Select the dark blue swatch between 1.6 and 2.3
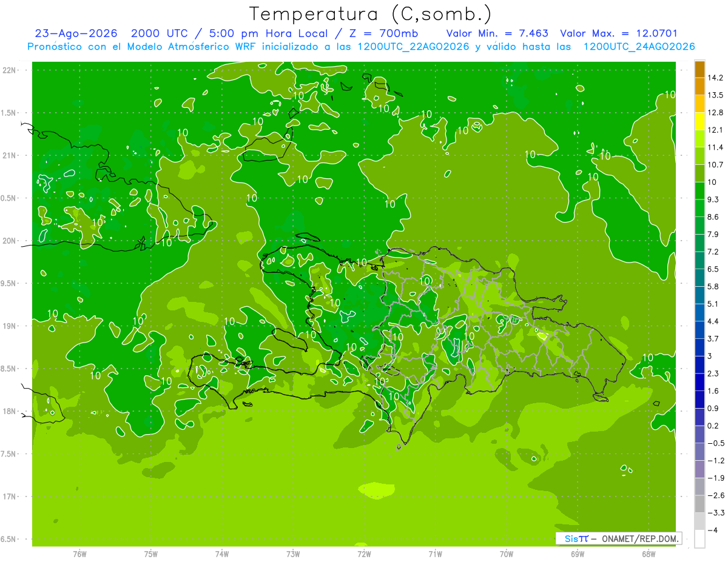The image size is (728, 562). tap(699, 382)
